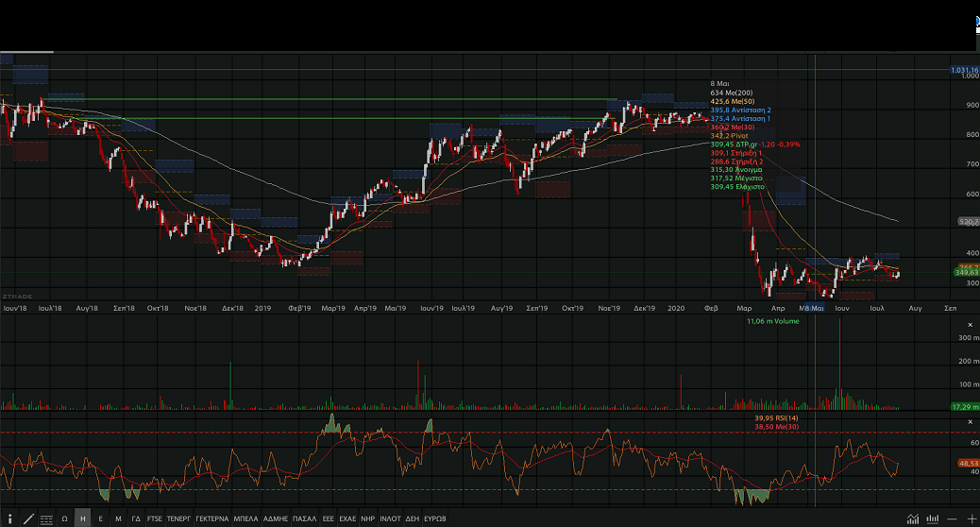Click the area chart type icon
Screen dimensions: 980x527
pyautogui.click(x=912, y=518)
